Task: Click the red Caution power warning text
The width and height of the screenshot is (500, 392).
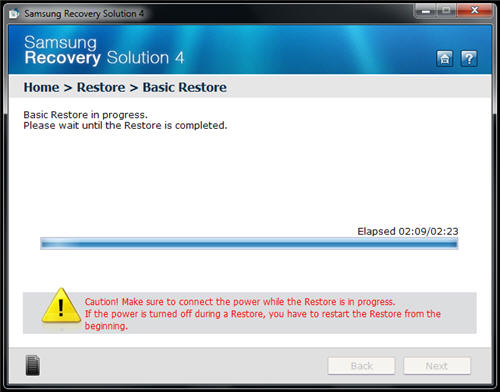Action: click(x=263, y=314)
